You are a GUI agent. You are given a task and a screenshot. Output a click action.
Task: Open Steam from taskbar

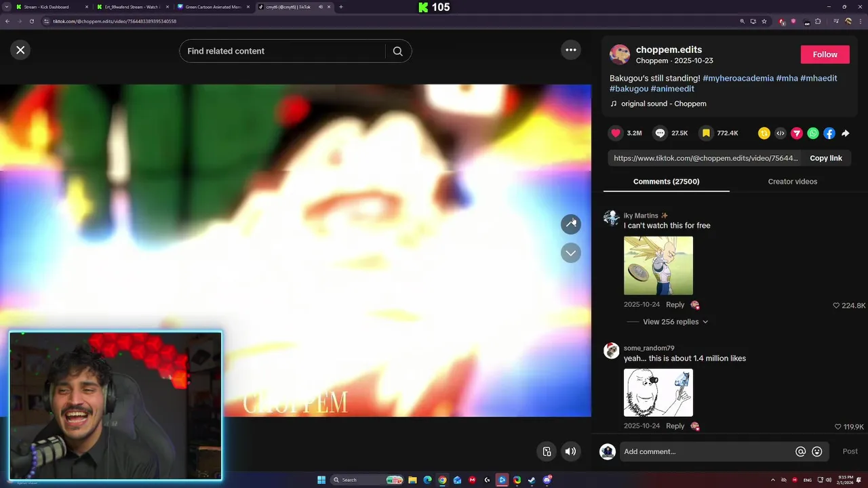532,480
